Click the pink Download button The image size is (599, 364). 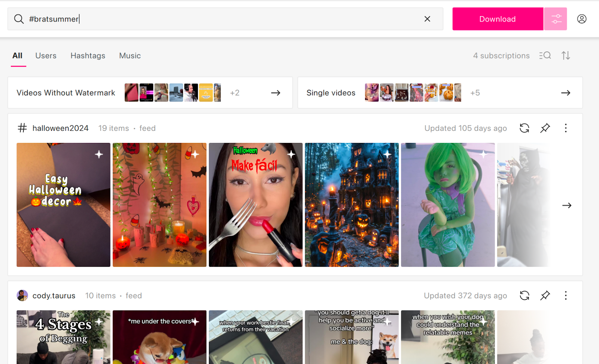click(498, 19)
